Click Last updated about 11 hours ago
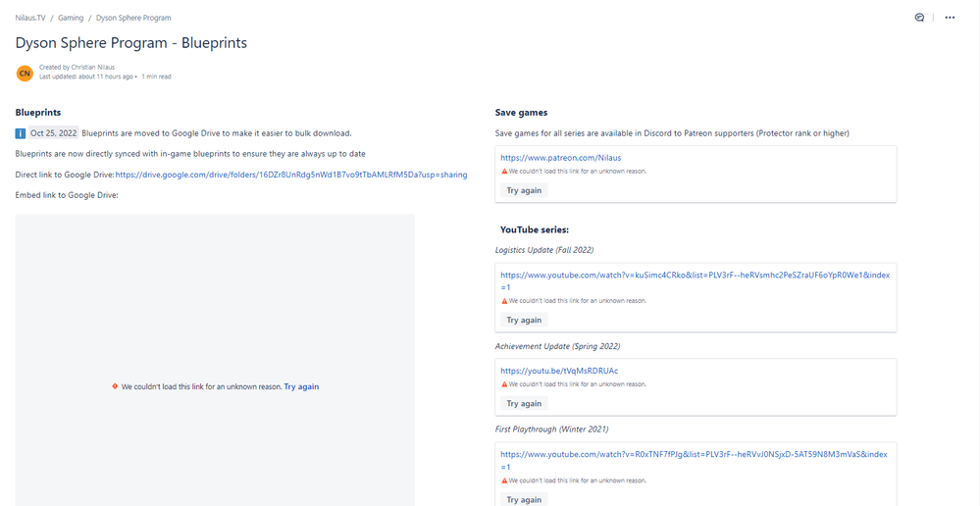 [86, 76]
